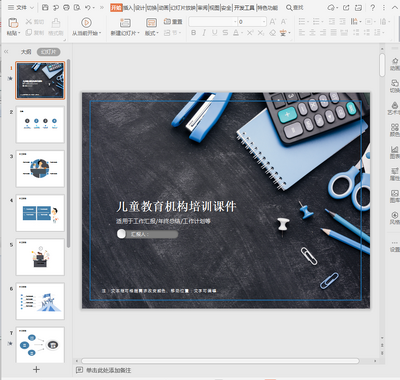Click the Justify alignment icon
400x380 pixels.
pos(334,33)
